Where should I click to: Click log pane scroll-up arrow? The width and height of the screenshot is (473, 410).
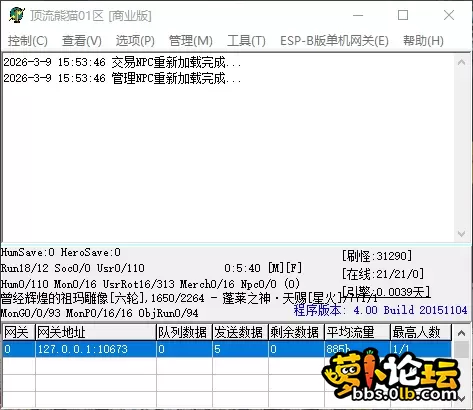pyautogui.click(x=461, y=62)
